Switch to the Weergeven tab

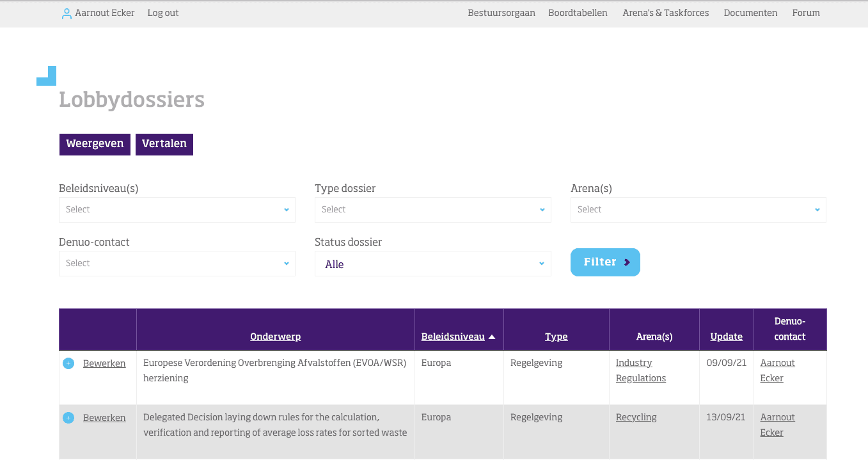(x=95, y=144)
